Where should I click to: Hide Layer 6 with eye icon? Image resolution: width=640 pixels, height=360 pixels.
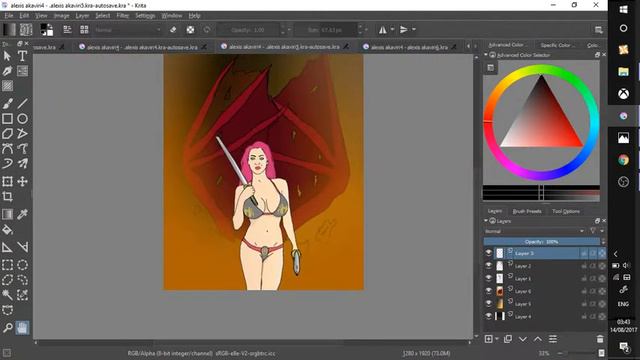point(489,291)
